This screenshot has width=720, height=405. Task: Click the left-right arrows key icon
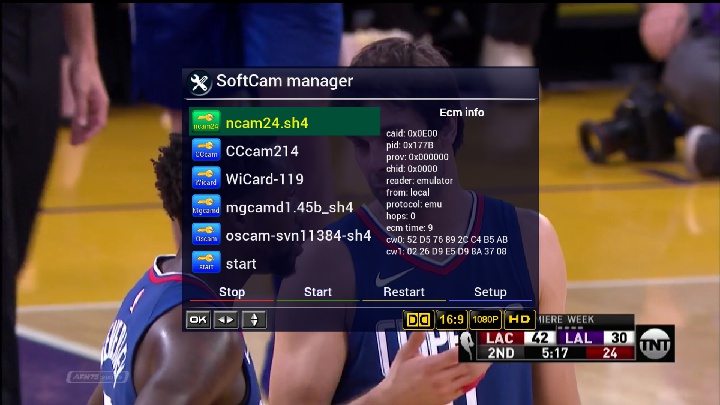226,320
